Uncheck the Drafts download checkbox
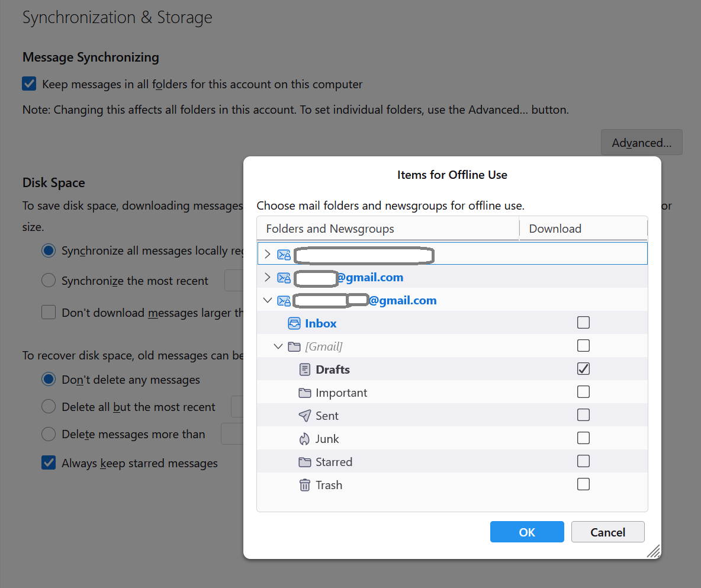 pos(583,369)
